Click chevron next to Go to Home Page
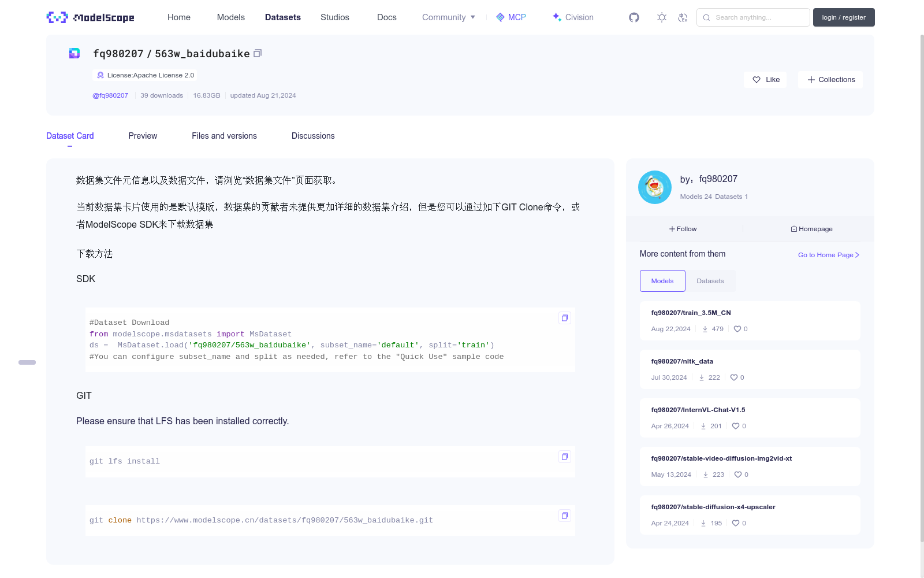This screenshot has height=578, width=924. click(858, 255)
